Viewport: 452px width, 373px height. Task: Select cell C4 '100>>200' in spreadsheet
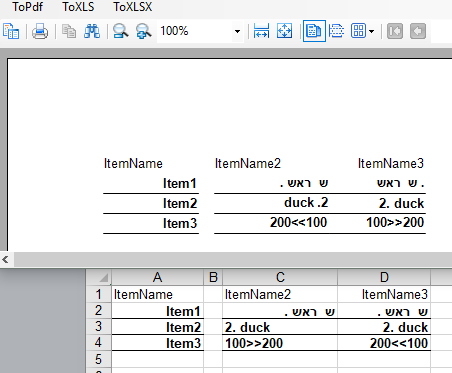pyautogui.click(x=280, y=343)
